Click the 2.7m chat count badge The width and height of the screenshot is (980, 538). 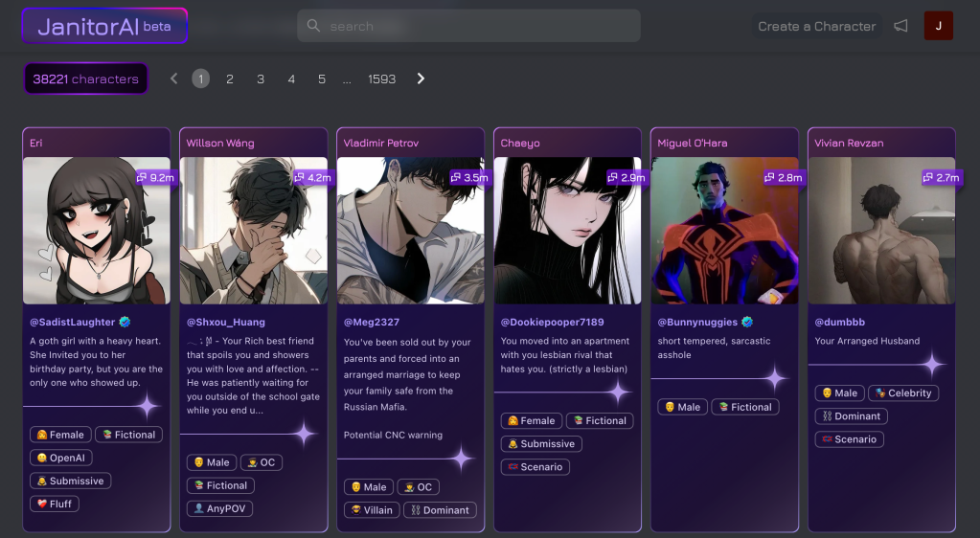(942, 177)
